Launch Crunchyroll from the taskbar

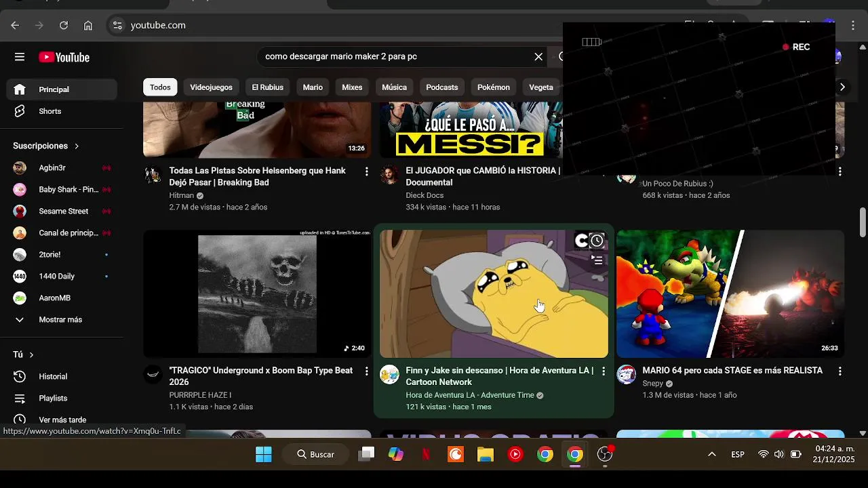point(456,454)
